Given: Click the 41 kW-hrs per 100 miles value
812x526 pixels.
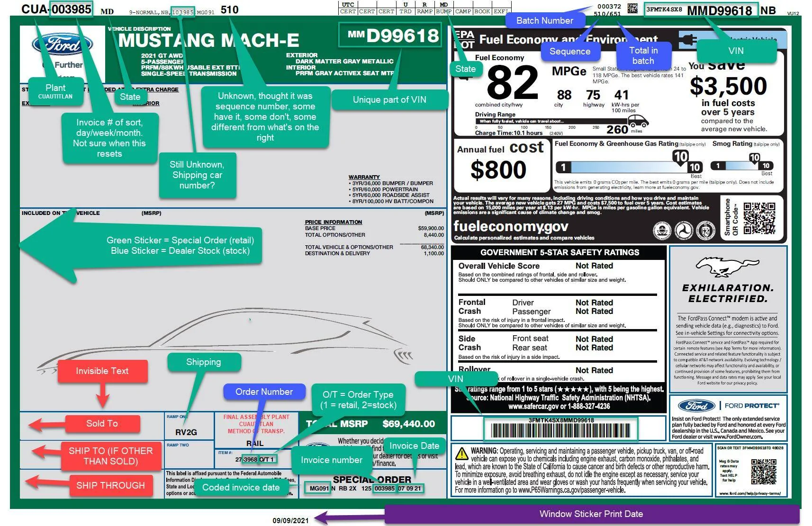Looking at the screenshot, I should coord(621,95).
